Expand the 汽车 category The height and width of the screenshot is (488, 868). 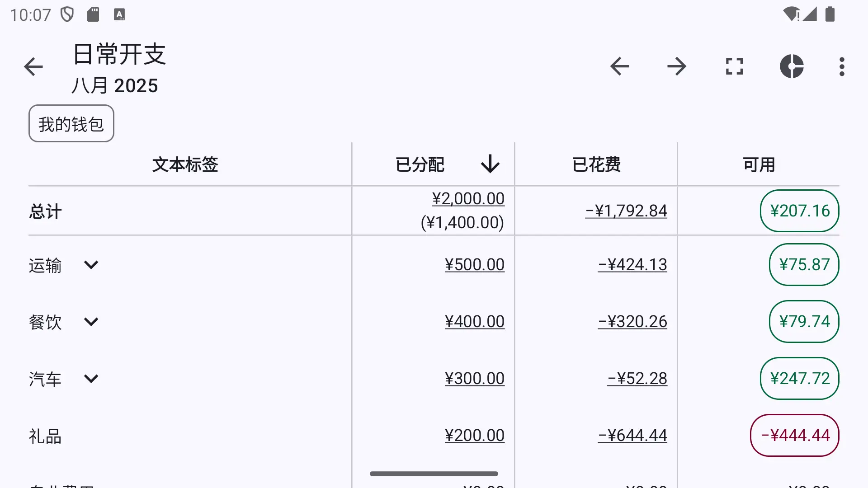pyautogui.click(x=91, y=379)
